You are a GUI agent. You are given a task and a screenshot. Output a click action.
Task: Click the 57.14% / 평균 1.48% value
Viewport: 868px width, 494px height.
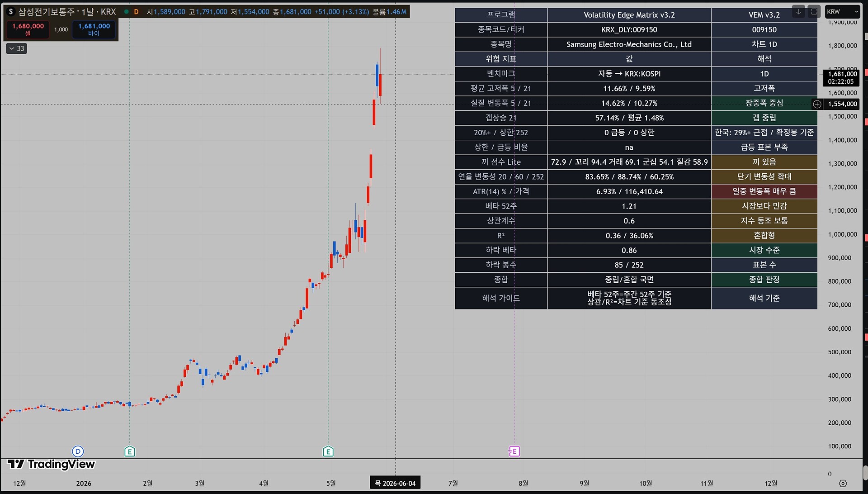coord(629,118)
